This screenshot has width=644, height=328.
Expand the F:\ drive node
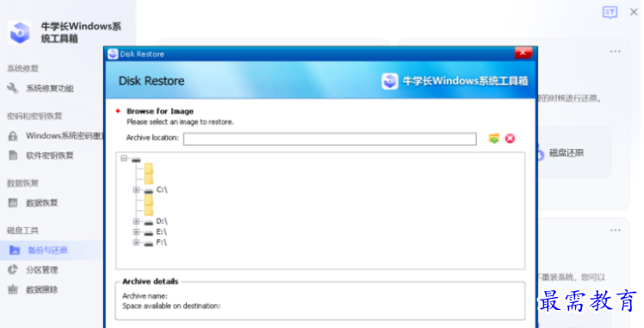[x=136, y=243]
